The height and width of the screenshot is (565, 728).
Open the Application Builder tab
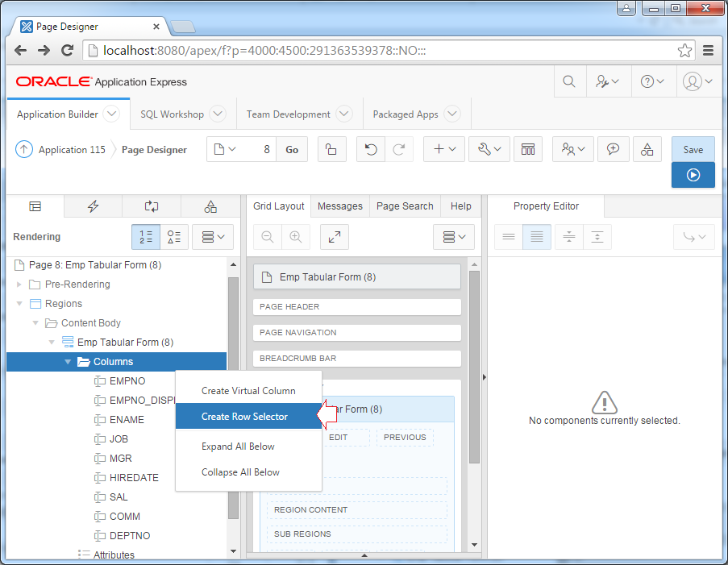tap(57, 114)
